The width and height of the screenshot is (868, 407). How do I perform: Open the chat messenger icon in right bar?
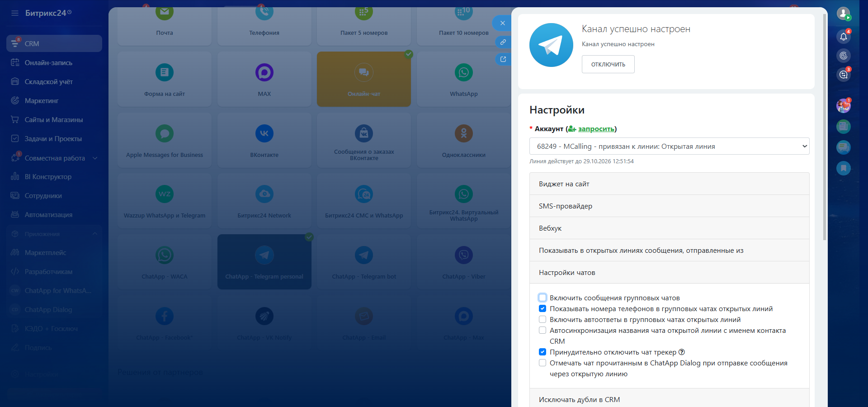click(843, 75)
